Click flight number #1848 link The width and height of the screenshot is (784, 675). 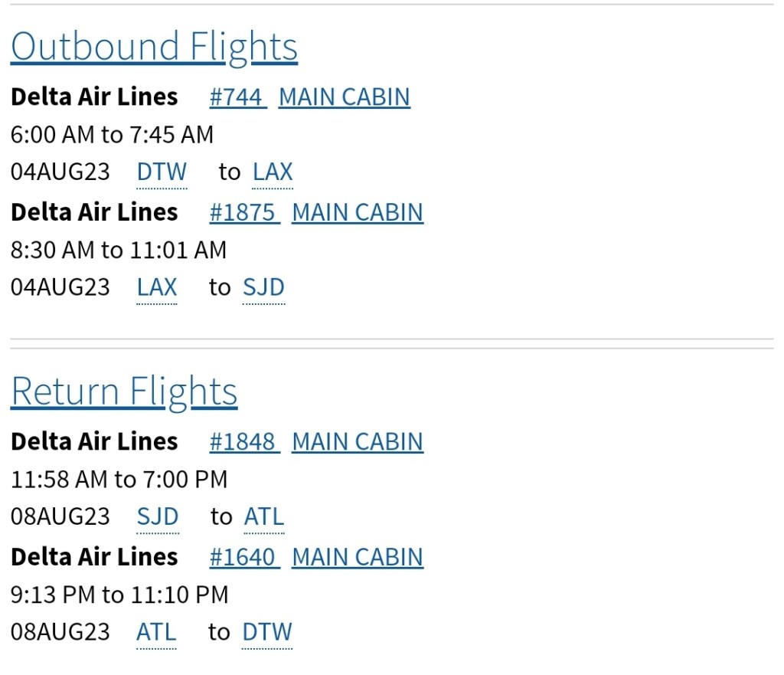click(244, 442)
